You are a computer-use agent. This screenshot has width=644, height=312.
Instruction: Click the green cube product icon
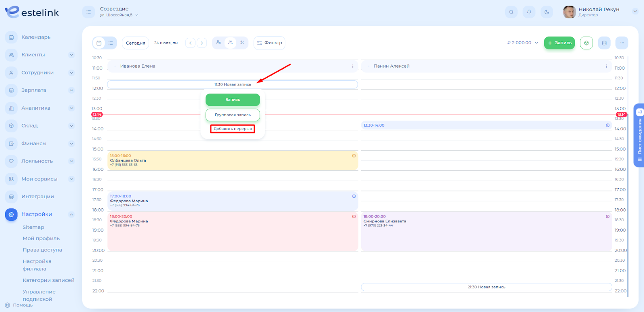pos(586,43)
